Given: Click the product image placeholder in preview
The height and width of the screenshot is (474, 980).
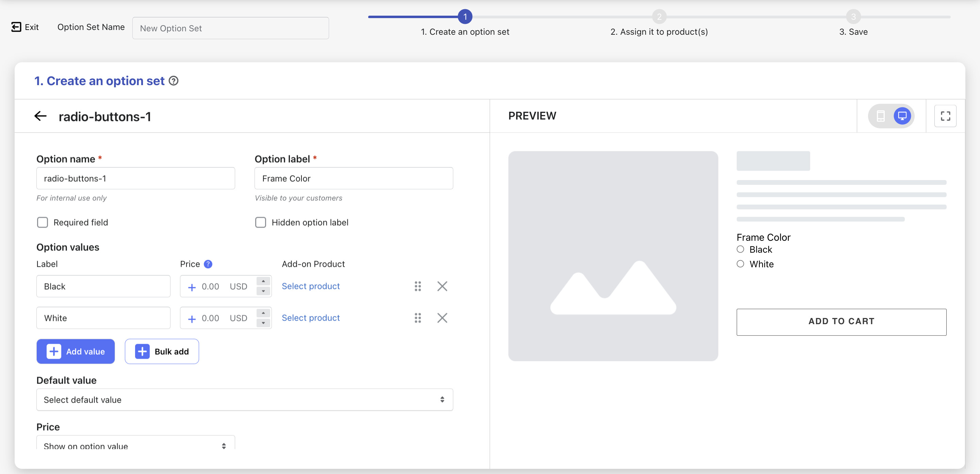Looking at the screenshot, I should (x=613, y=256).
